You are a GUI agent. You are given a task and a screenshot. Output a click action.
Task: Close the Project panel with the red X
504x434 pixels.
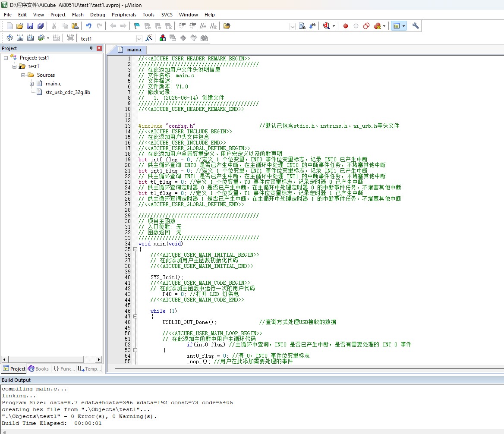[x=99, y=48]
